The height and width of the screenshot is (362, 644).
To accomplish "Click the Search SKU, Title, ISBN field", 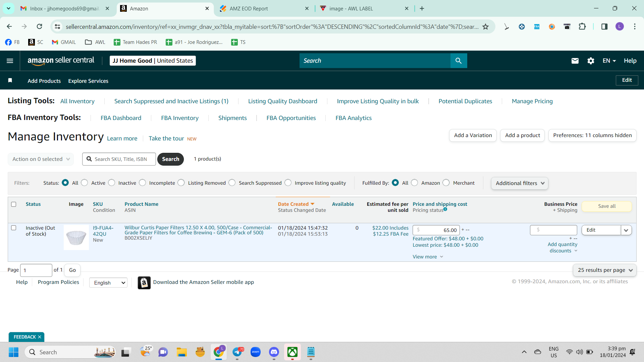I will pos(119,159).
